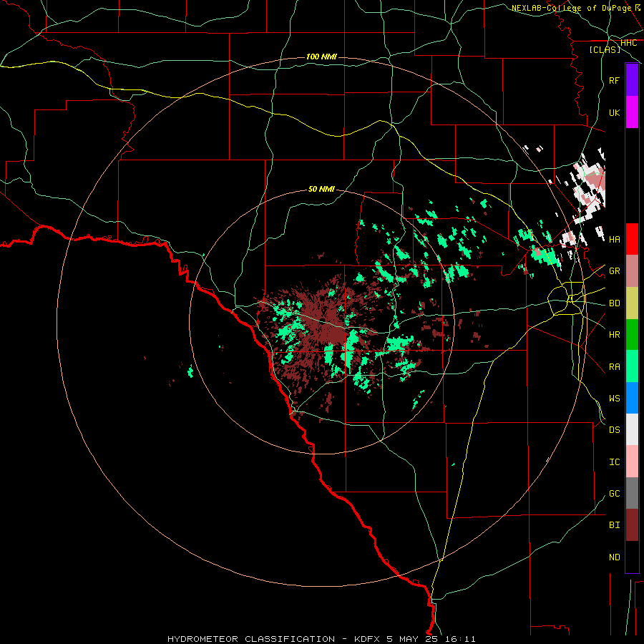This screenshot has height=644, width=644.
Task: Click the IC label in the legend
Action: point(614,462)
